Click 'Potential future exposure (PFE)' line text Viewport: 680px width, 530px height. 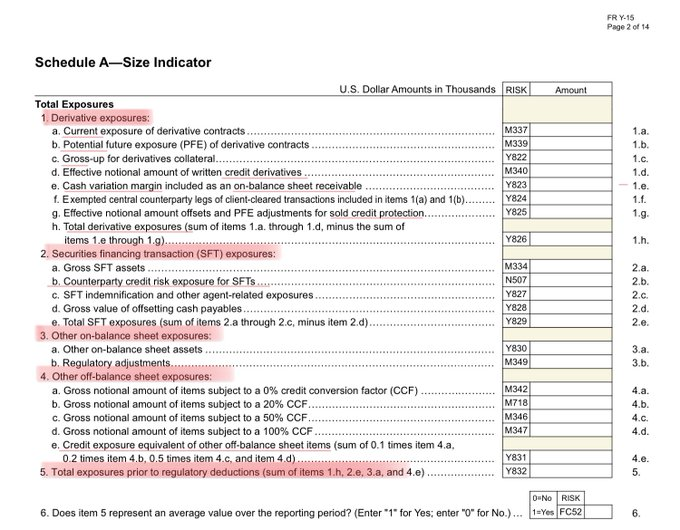coord(186,144)
